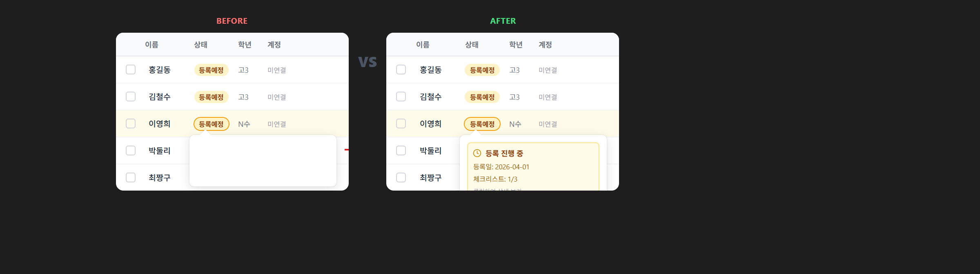Select the highlighted 이영희 row in AFTER table
The height and width of the screenshot is (274, 980).
point(431,124)
